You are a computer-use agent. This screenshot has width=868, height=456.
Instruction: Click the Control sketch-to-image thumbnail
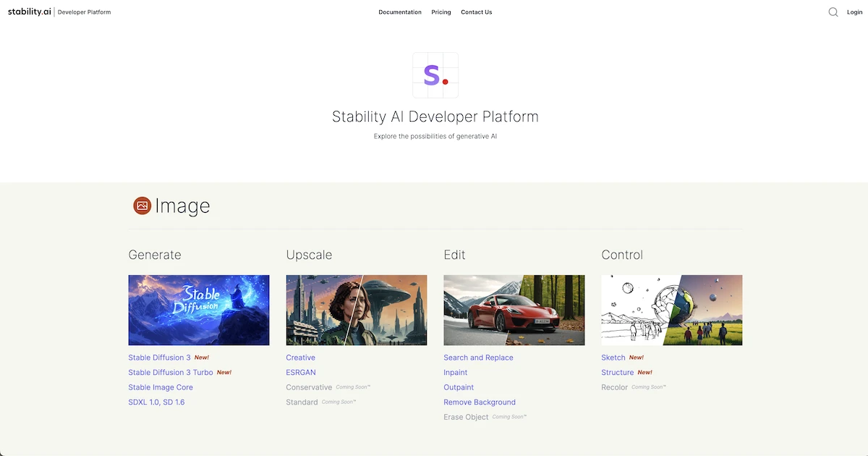tap(672, 310)
